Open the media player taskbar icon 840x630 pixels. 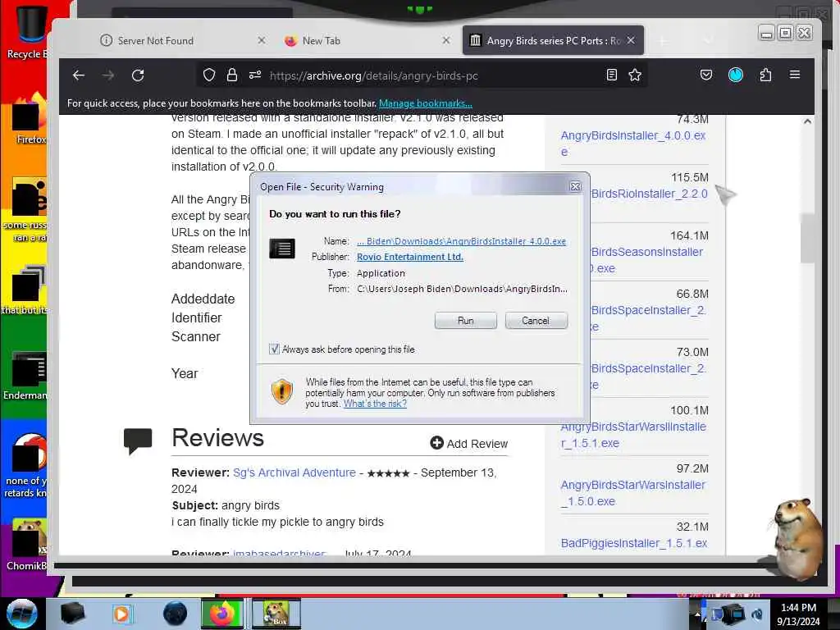coord(121,614)
